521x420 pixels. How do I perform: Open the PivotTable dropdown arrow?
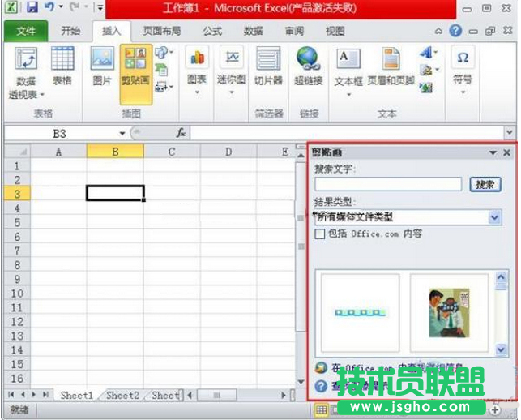click(x=42, y=95)
